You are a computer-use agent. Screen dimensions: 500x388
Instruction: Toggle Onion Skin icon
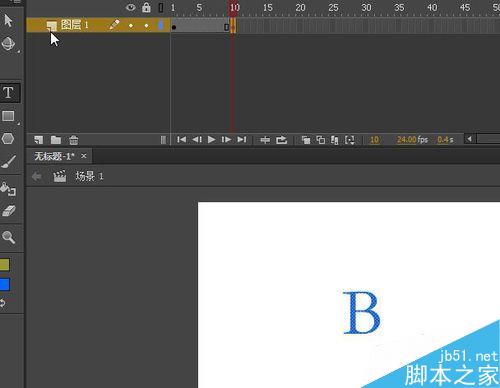point(306,140)
